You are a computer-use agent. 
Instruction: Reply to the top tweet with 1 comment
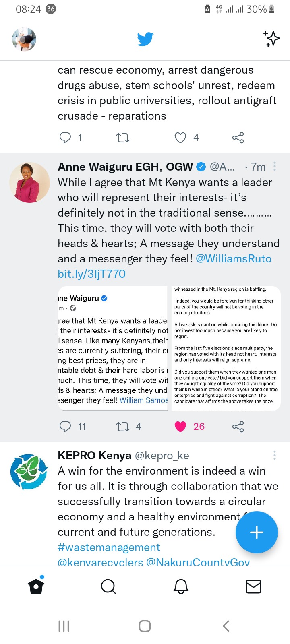coord(65,138)
